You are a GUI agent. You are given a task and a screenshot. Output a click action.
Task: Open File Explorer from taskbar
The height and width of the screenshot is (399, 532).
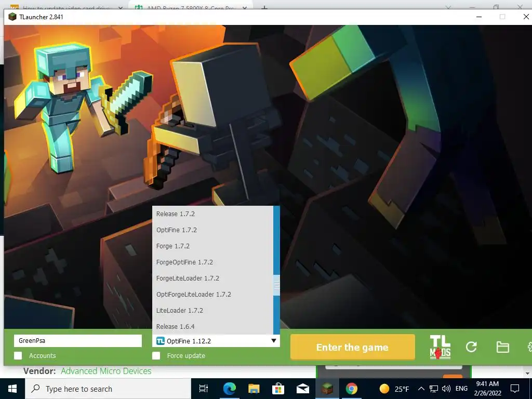pos(254,389)
